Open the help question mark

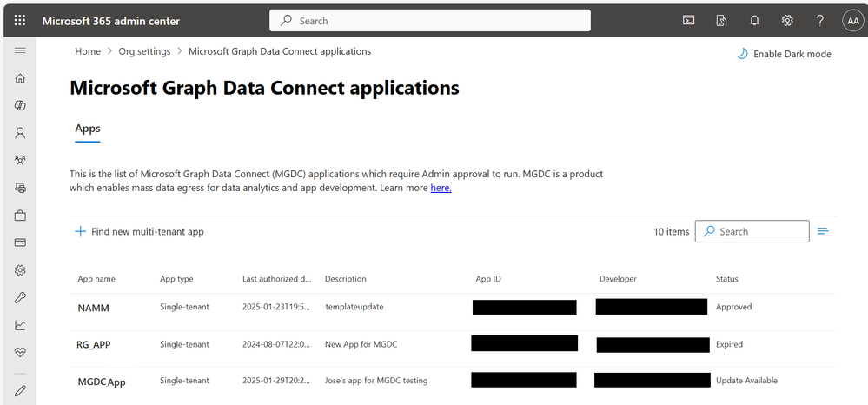pyautogui.click(x=820, y=21)
